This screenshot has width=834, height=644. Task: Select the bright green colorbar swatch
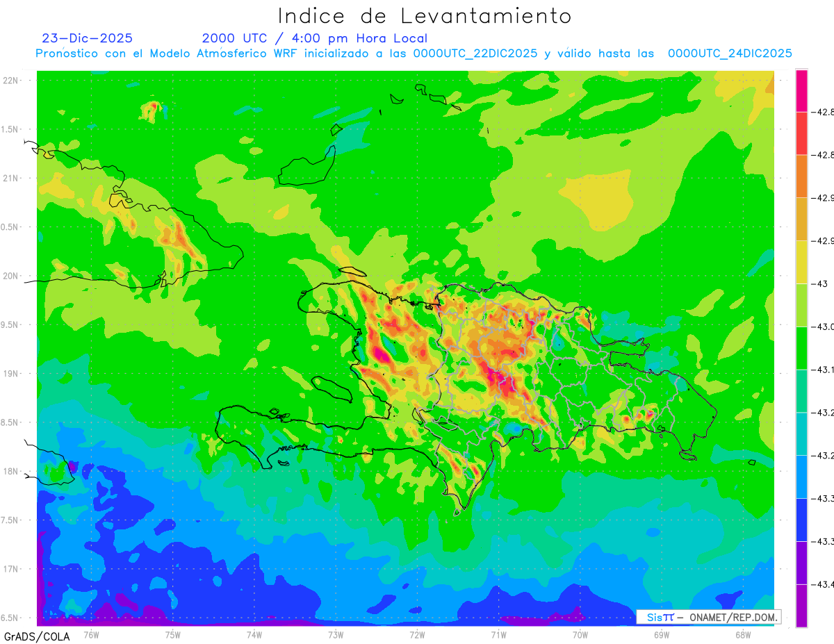(801, 348)
